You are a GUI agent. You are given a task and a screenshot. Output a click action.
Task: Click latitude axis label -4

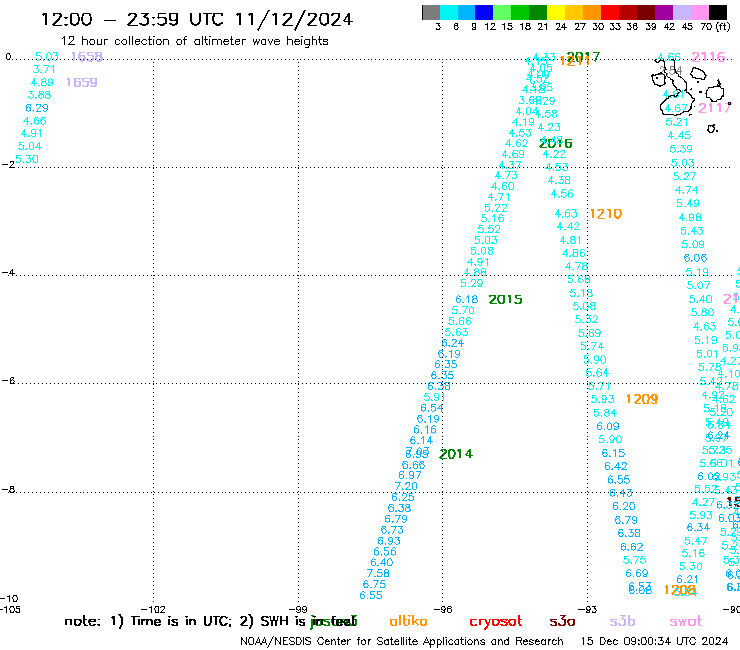pos(8,273)
